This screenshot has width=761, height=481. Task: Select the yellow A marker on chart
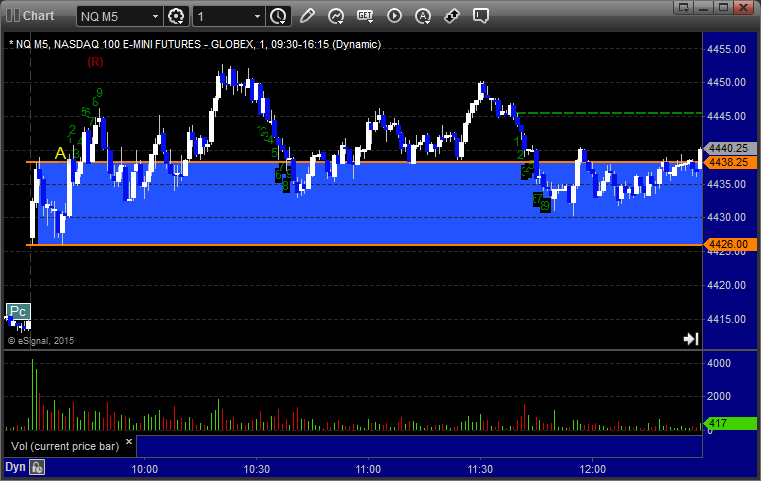pyautogui.click(x=60, y=153)
